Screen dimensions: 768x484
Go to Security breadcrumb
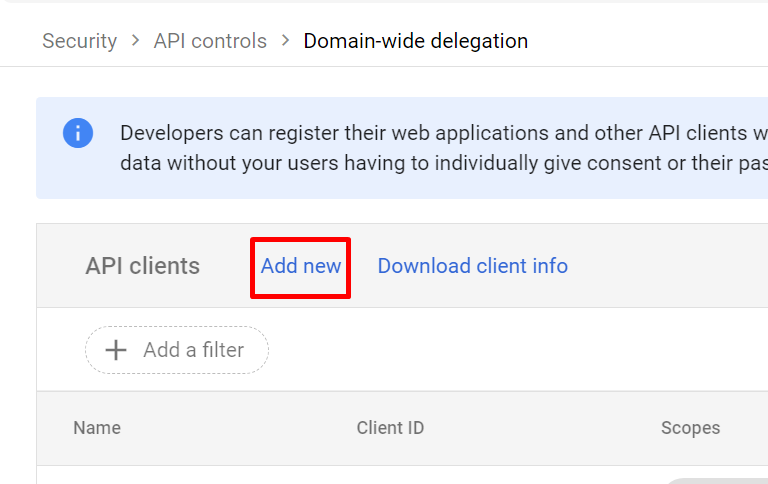[79, 41]
